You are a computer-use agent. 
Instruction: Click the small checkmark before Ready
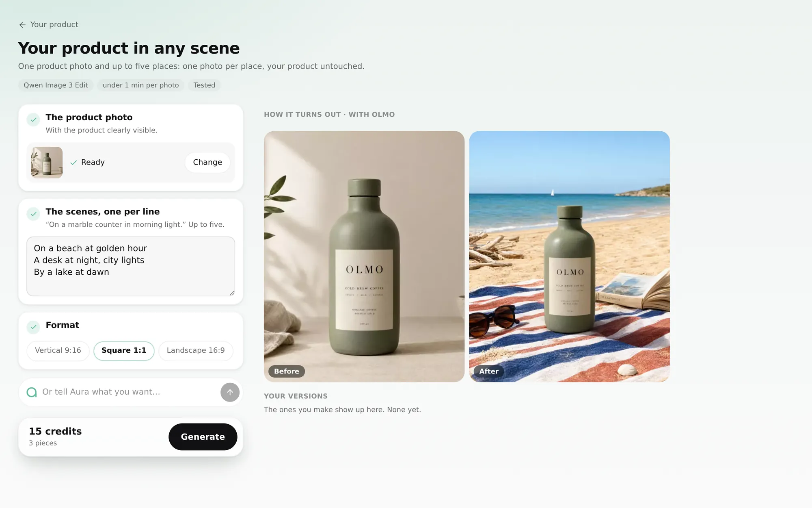coord(73,163)
